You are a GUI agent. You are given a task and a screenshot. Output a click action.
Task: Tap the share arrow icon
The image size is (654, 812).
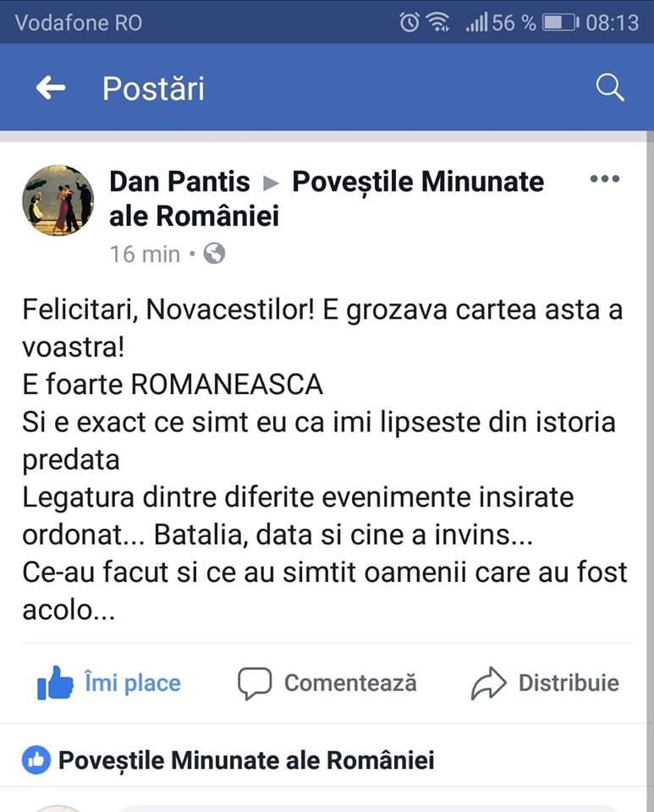point(488,683)
